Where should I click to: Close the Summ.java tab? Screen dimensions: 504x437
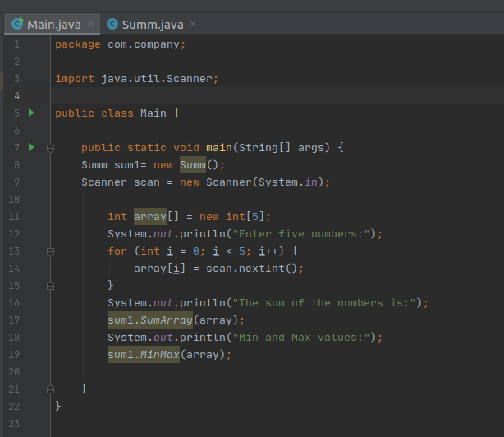[x=193, y=24]
